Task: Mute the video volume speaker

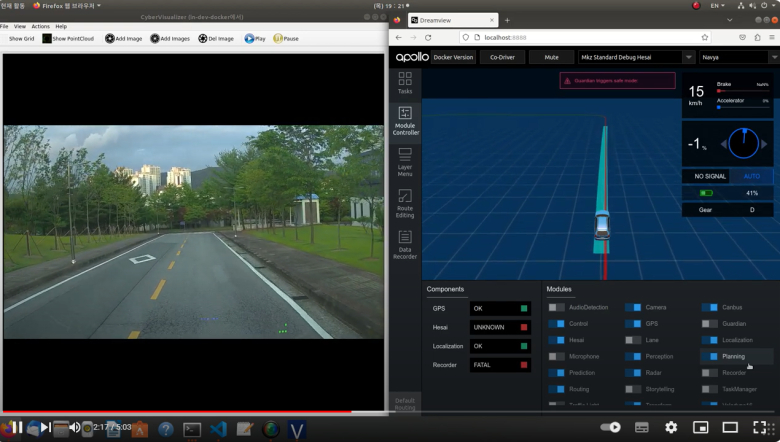Action: click(x=75, y=427)
